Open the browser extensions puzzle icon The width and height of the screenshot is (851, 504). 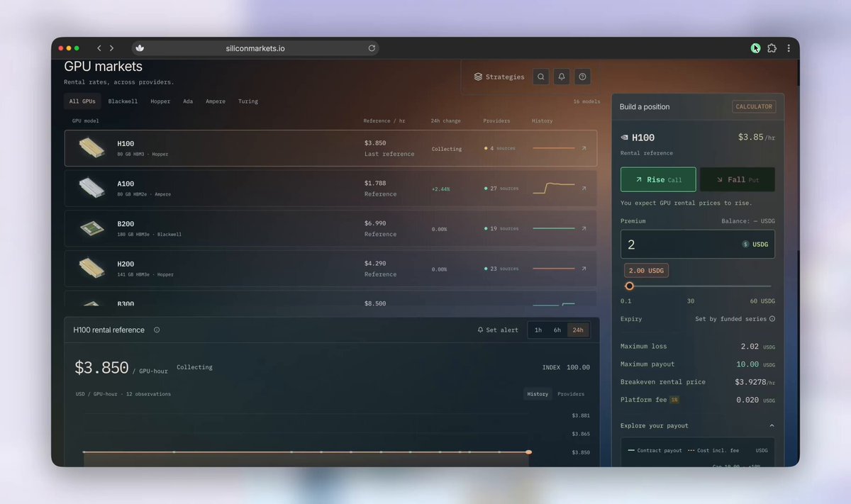772,48
